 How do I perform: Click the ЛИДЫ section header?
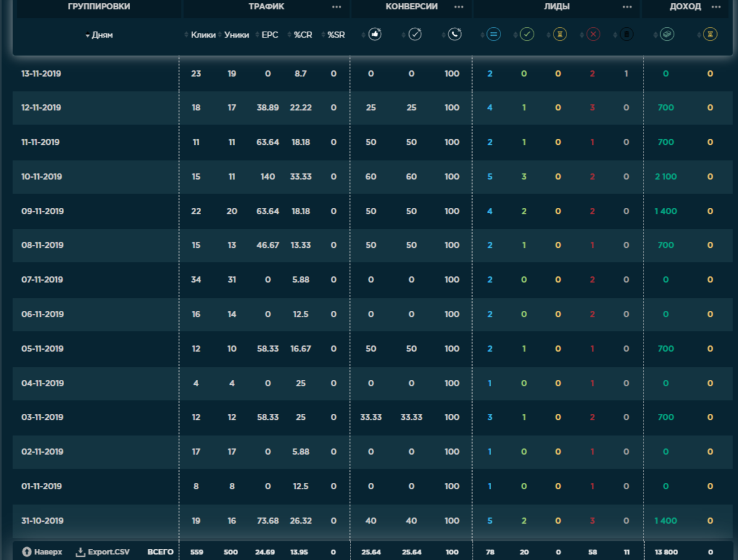[x=557, y=7]
